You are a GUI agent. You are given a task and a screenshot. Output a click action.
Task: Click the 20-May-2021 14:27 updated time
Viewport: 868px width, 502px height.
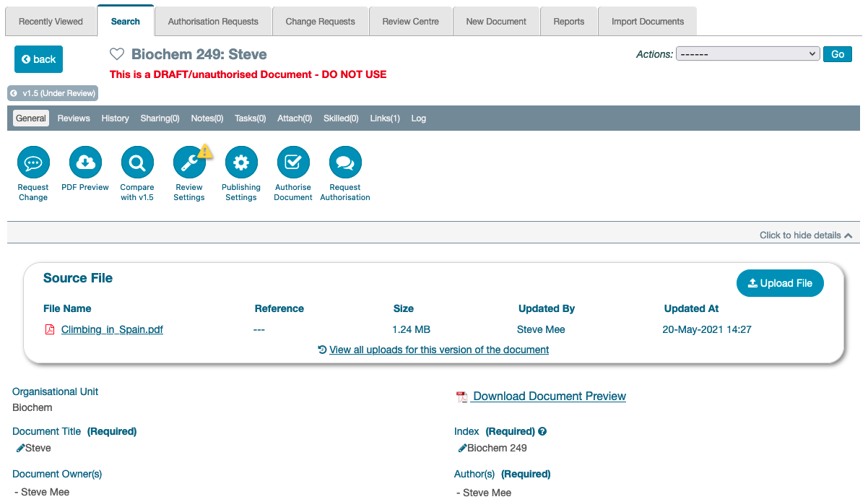707,330
